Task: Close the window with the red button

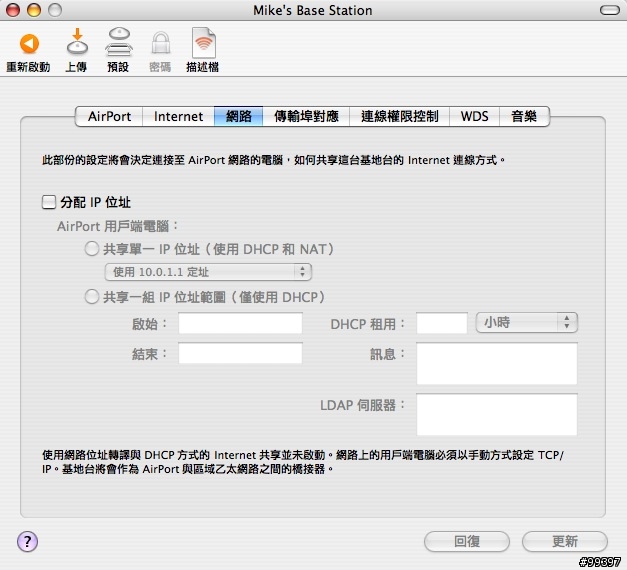Action: 13,10
